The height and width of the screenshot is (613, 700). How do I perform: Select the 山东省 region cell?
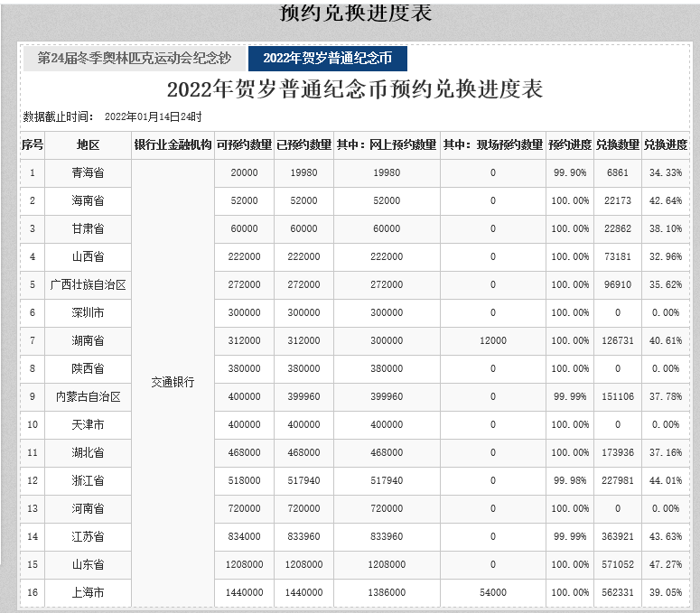click(88, 565)
